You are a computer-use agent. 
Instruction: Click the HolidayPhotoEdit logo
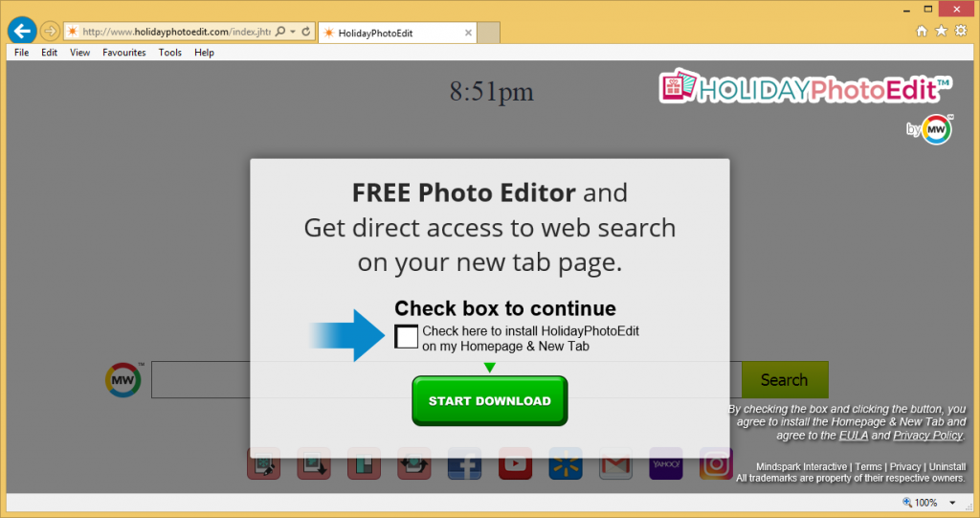coord(805,87)
